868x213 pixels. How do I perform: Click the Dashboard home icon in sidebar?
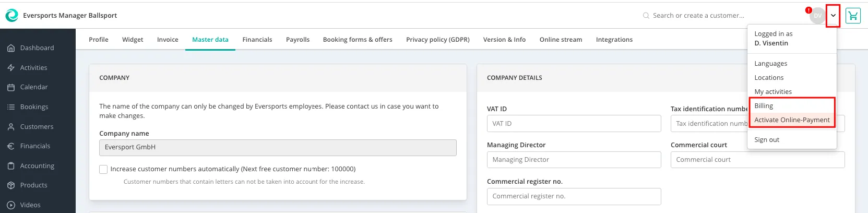coord(11,48)
